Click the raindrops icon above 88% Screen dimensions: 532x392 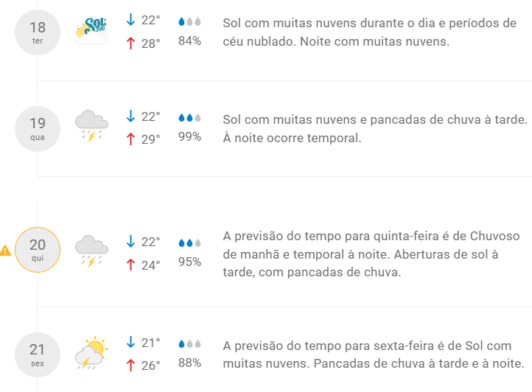click(189, 344)
